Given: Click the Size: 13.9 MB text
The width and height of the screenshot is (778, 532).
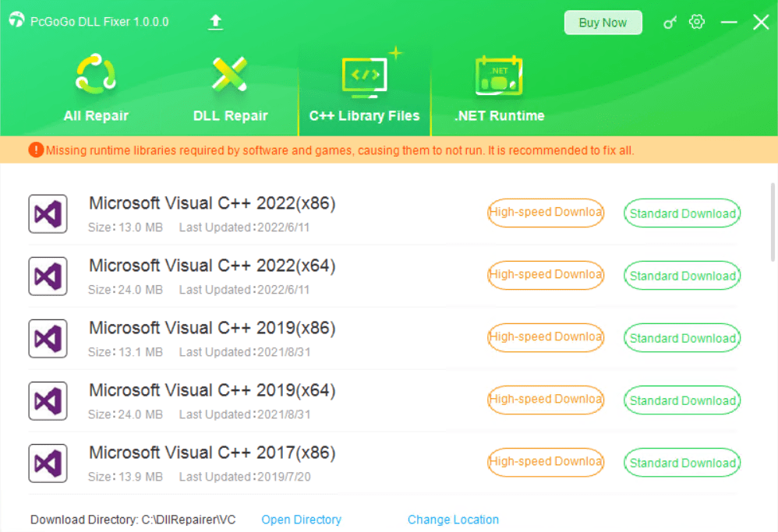Looking at the screenshot, I should tap(126, 477).
